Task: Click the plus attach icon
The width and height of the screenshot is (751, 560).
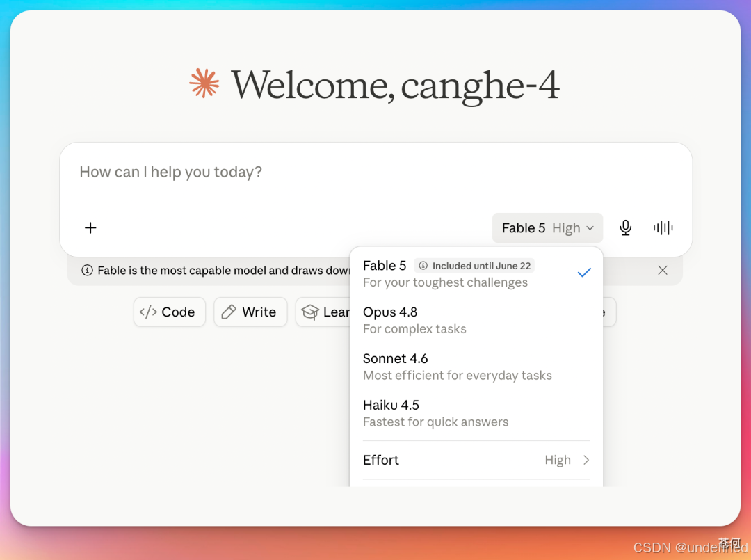Action: 90,227
